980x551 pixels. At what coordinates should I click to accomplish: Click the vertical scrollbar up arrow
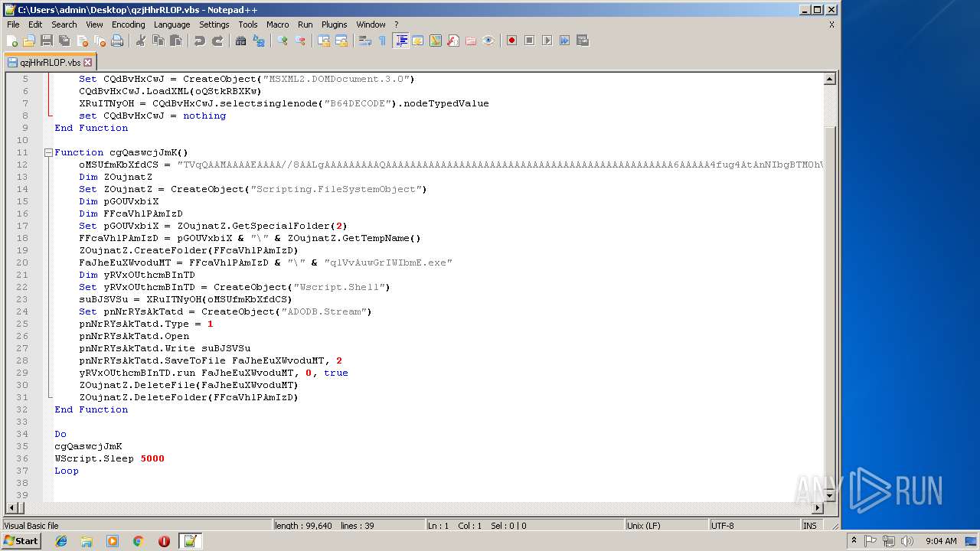point(829,79)
